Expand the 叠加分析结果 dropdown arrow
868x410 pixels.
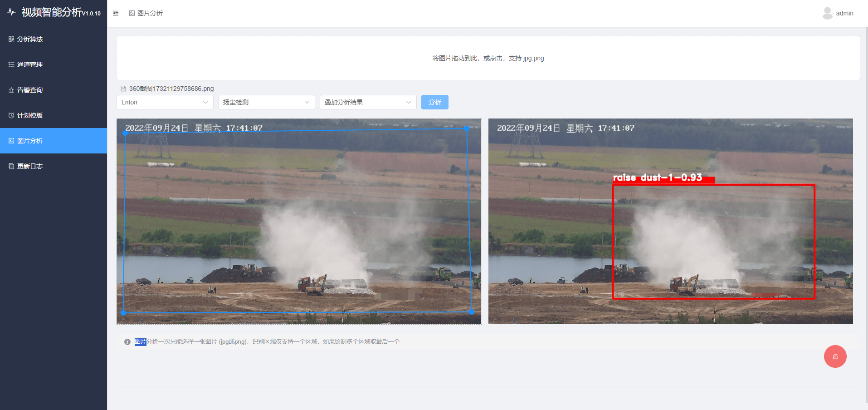click(x=408, y=102)
